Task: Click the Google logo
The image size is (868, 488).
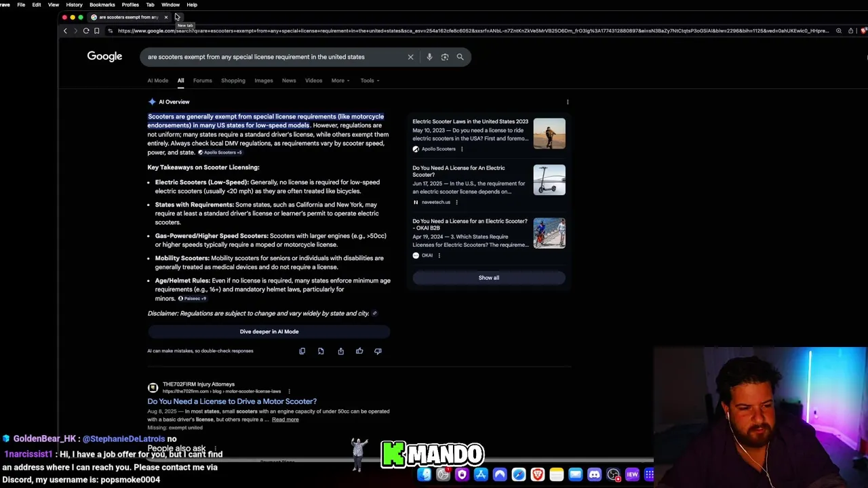Action: coord(104,56)
